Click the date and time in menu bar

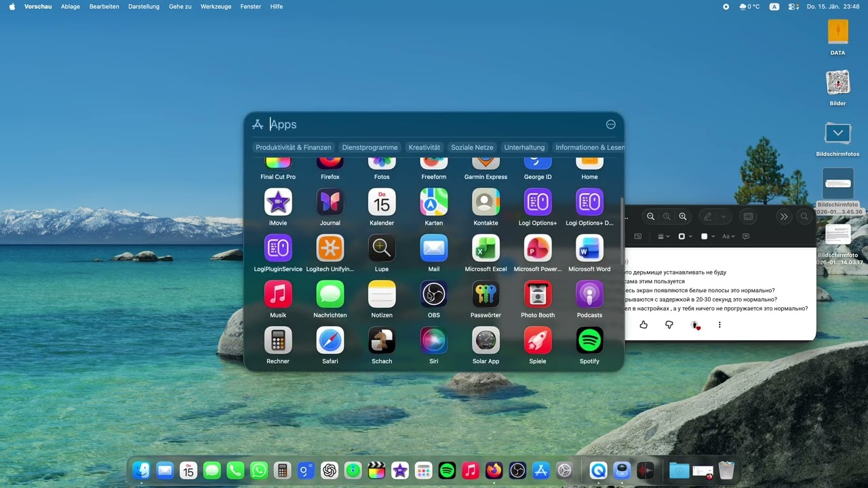tap(834, 6)
